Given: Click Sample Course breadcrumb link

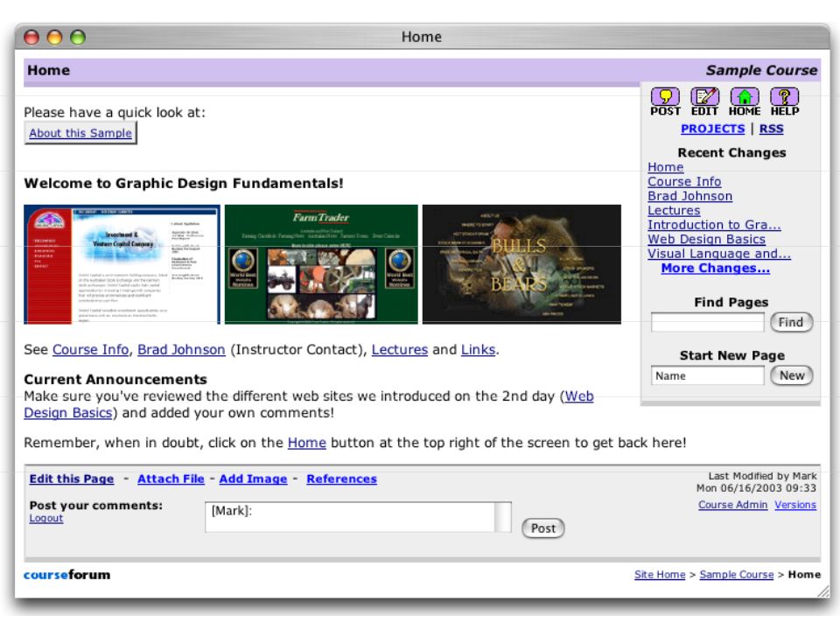Looking at the screenshot, I should pyautogui.click(x=736, y=575).
